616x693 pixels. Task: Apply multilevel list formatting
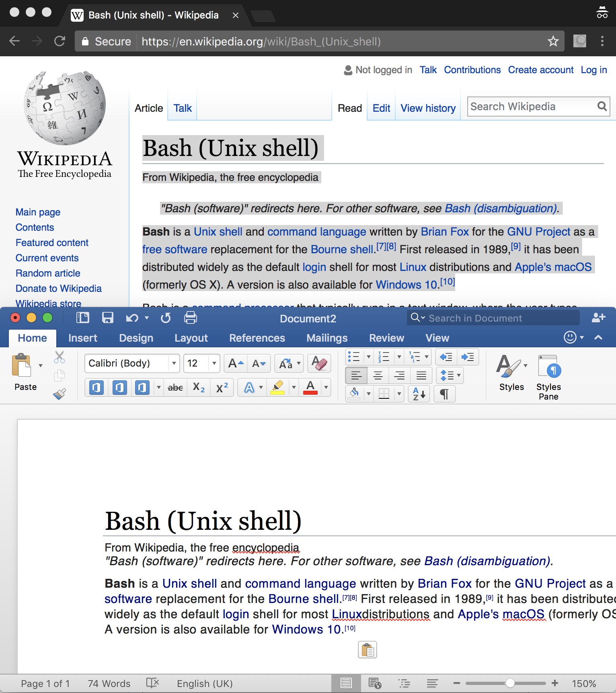(414, 357)
